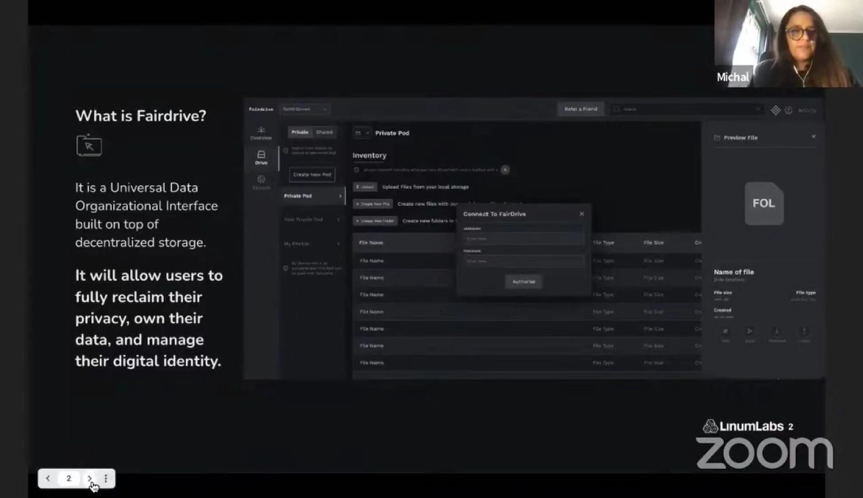The image size is (863, 498).
Task: Click password field in Connect dialog
Action: [523, 261]
